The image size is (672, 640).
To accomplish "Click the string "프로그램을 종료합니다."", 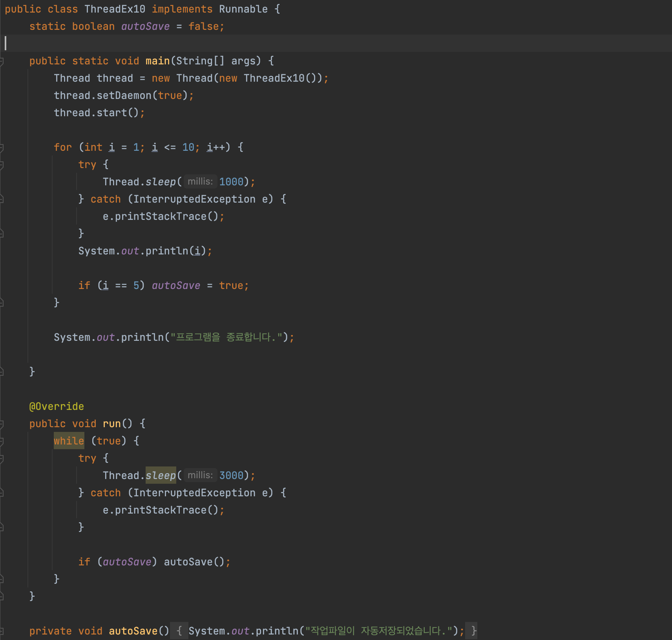I will tap(226, 337).
